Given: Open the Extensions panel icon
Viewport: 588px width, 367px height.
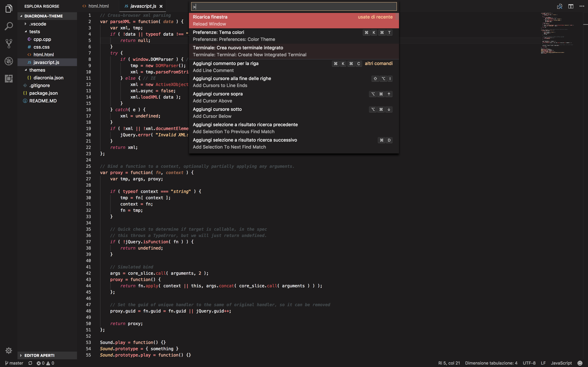Looking at the screenshot, I should point(9,78).
